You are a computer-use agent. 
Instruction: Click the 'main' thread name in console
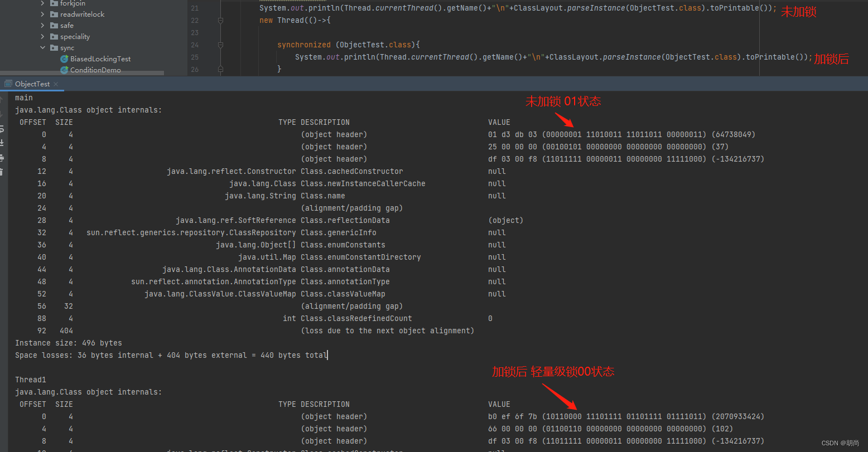[24, 98]
